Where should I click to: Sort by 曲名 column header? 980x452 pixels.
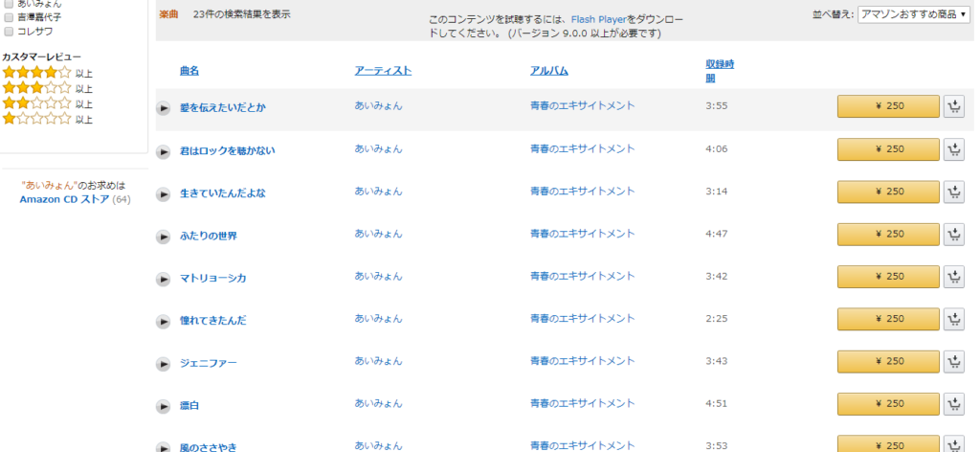click(189, 71)
